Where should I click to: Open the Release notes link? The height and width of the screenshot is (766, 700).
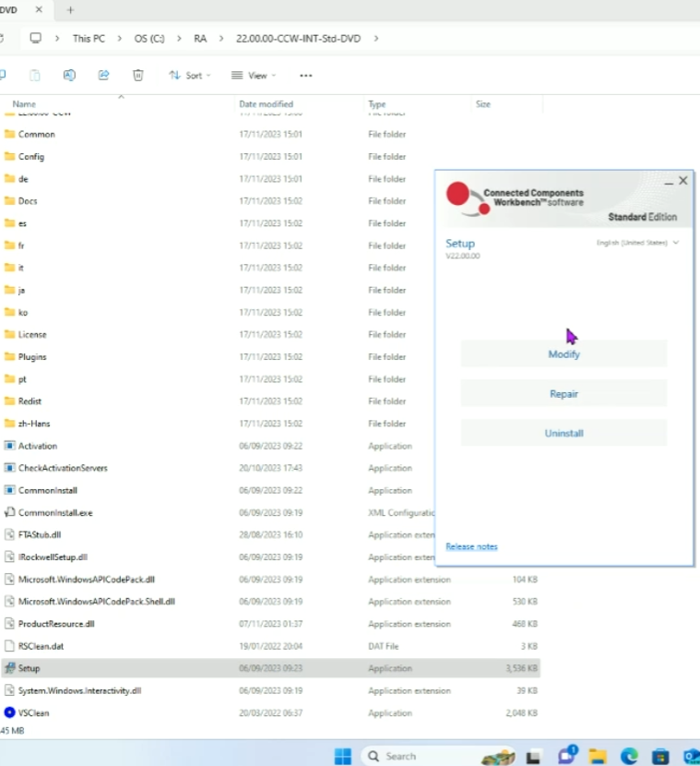point(471,546)
